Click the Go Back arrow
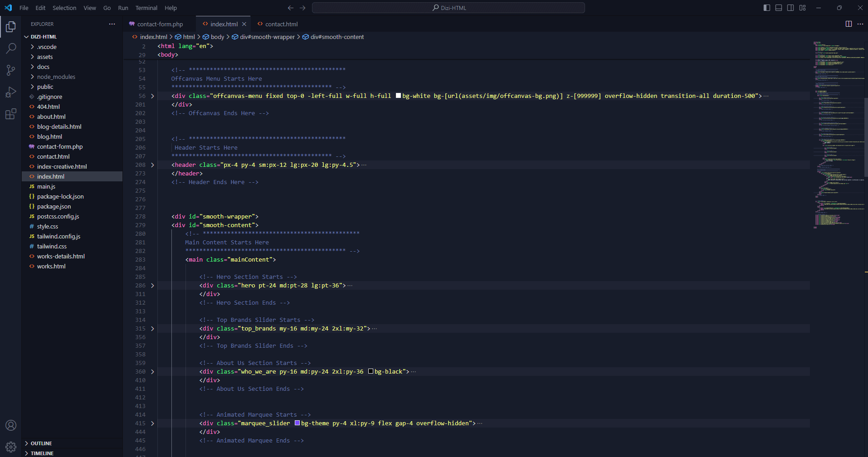The height and width of the screenshot is (457, 868). click(x=291, y=8)
